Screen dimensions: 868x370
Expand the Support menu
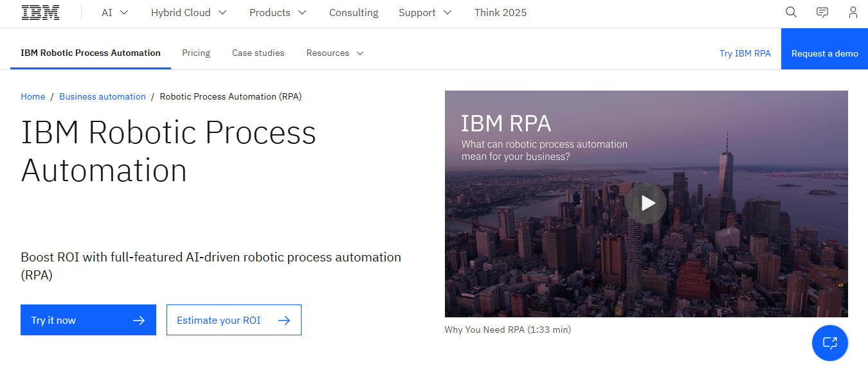coord(425,13)
